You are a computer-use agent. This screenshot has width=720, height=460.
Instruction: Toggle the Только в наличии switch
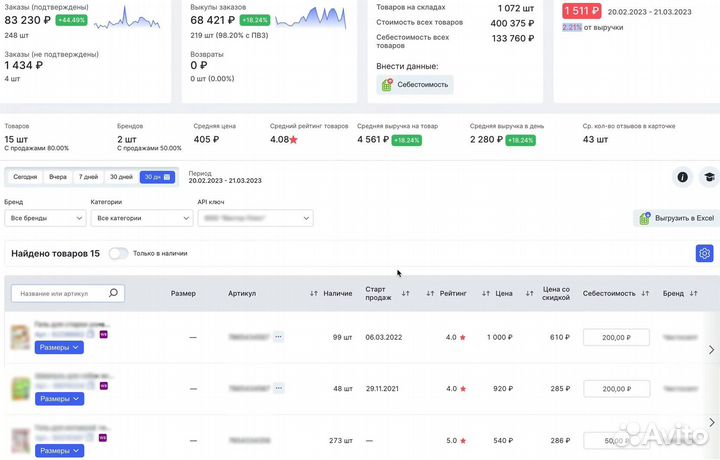click(x=118, y=254)
